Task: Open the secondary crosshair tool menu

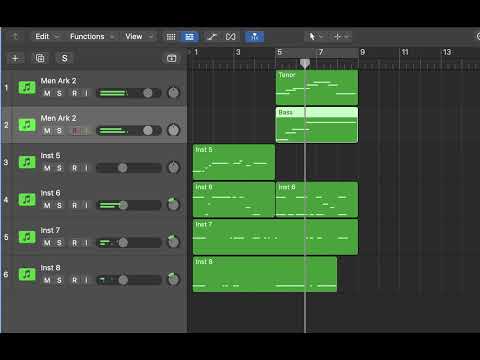Action: coord(341,36)
